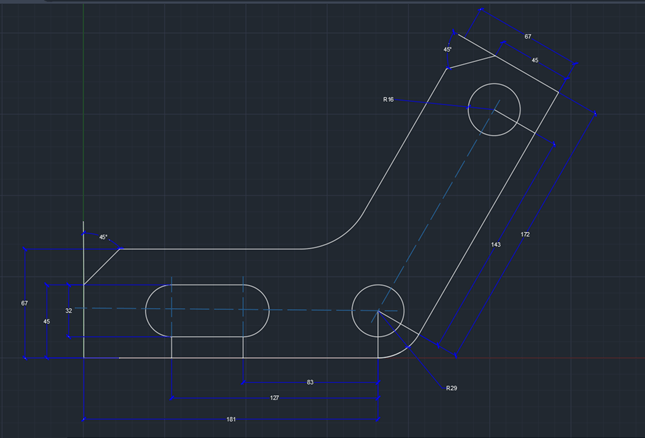Select the 172 aligned dimension text

point(525,235)
